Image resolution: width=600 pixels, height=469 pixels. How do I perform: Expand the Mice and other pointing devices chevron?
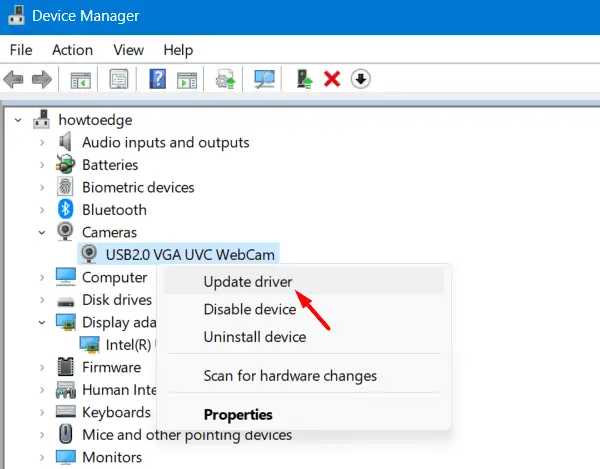42,435
